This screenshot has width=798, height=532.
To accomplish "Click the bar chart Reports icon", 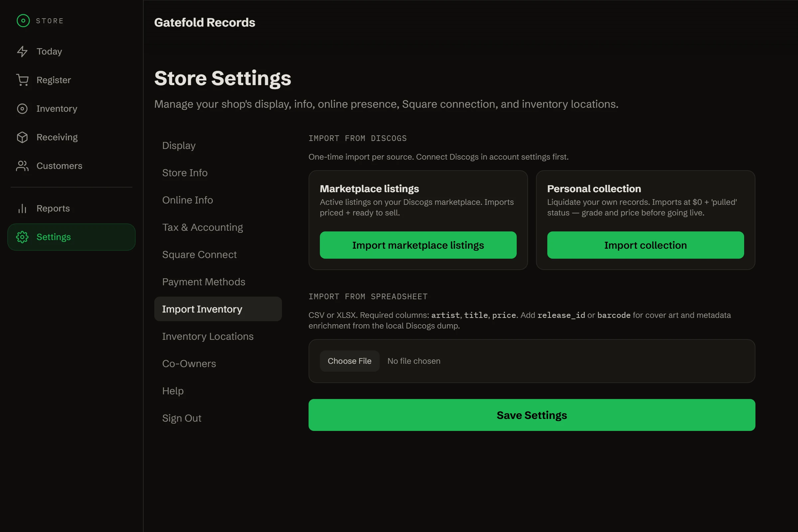I will coord(22,208).
